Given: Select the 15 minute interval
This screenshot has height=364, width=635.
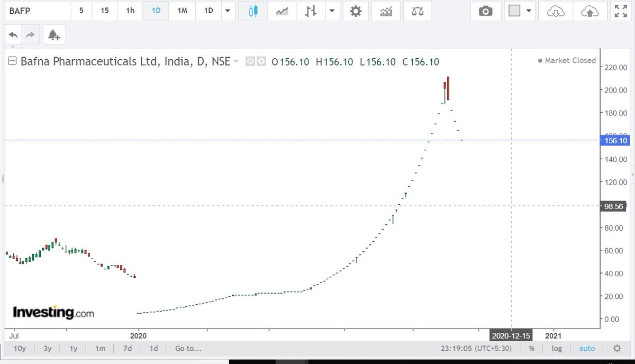Looking at the screenshot, I should coord(105,11).
